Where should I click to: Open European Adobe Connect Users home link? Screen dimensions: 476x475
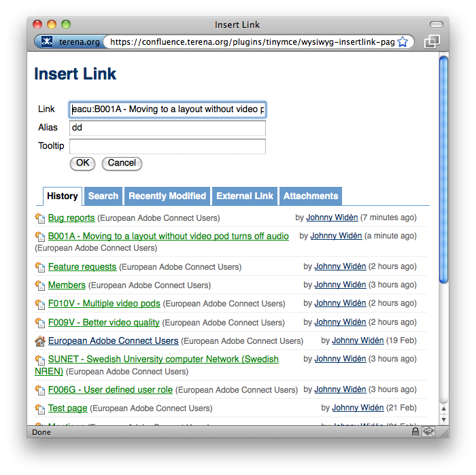point(114,341)
